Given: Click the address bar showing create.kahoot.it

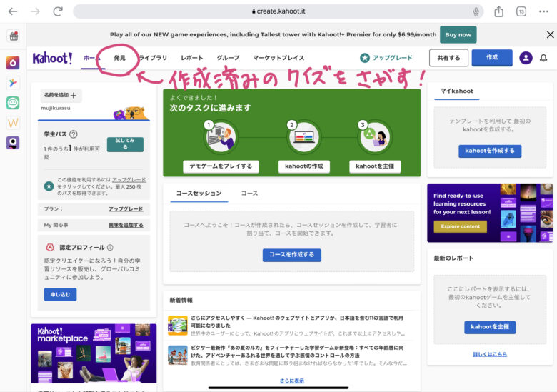Looking at the screenshot, I should pyautogui.click(x=278, y=11).
